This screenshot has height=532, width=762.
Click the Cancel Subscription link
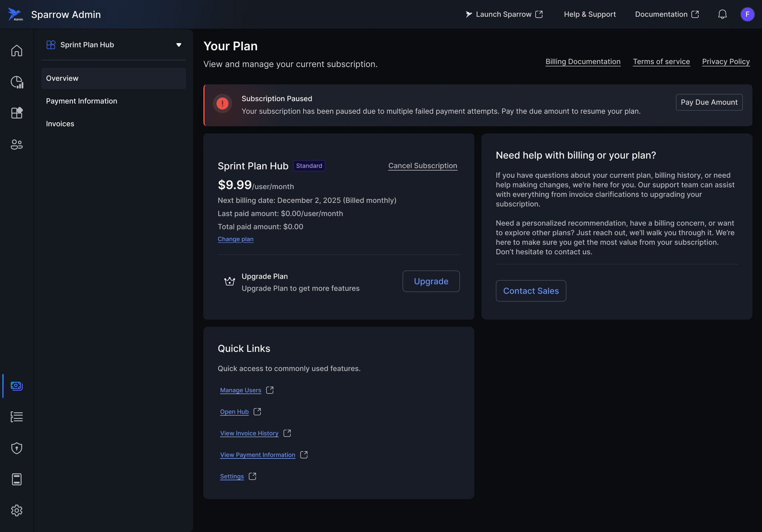(422, 166)
